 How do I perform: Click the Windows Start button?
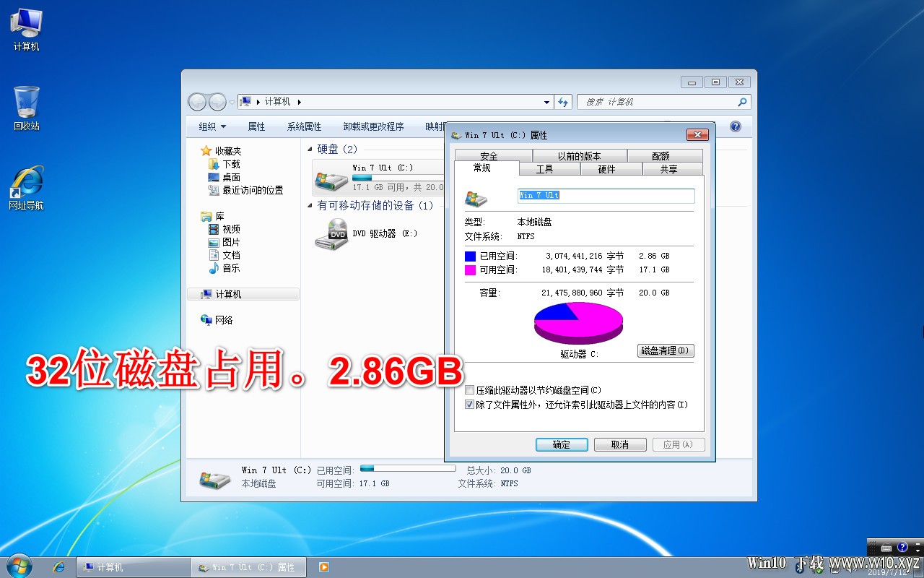pyautogui.click(x=18, y=566)
